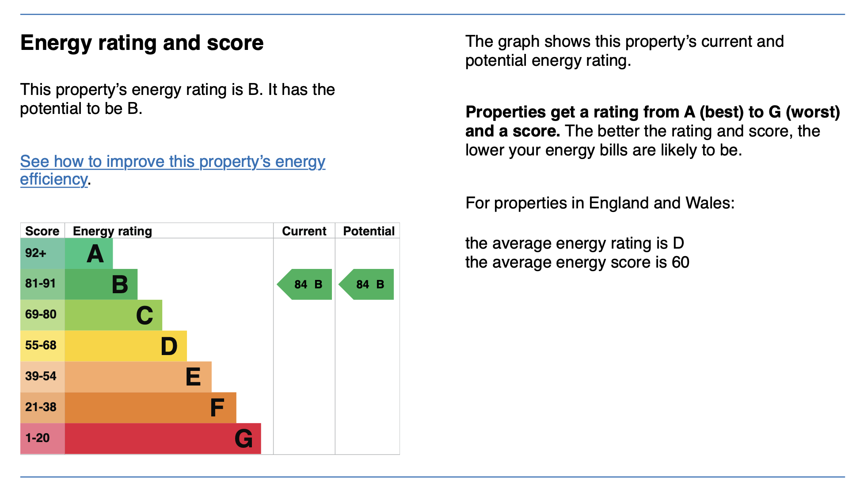Click the 39-54 score cell
The image size is (868, 499).
click(42, 377)
